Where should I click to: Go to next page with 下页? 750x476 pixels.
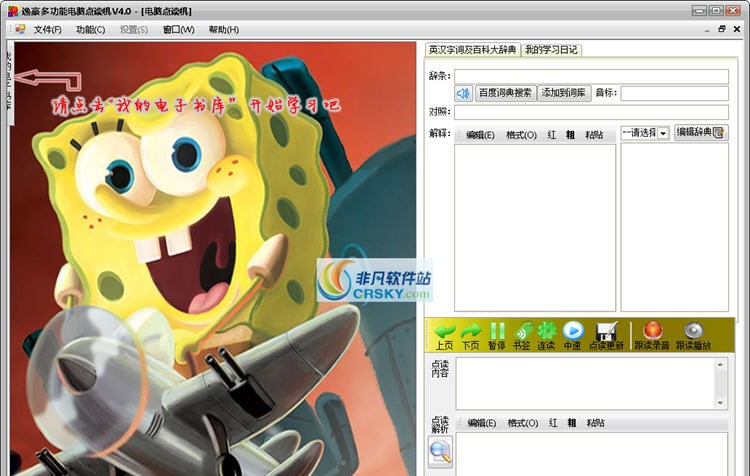pyautogui.click(x=470, y=335)
